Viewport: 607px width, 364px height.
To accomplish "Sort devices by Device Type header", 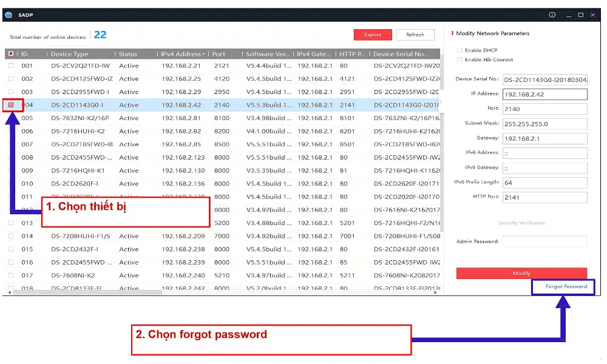I will pos(69,54).
